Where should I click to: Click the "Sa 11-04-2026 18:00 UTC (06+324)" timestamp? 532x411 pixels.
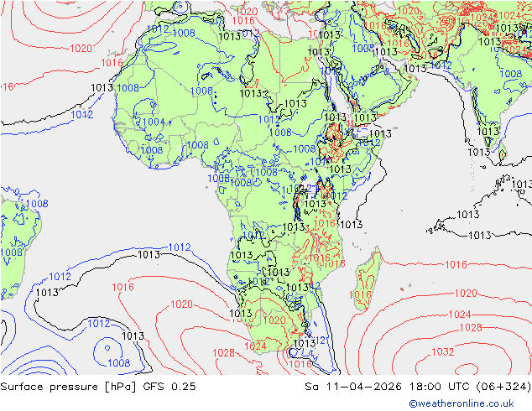coord(418,387)
